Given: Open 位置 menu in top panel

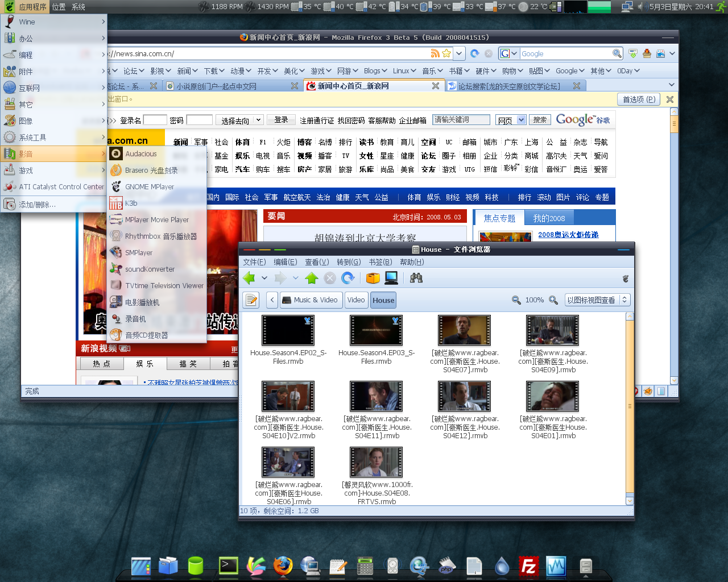Looking at the screenshot, I should (x=59, y=7).
